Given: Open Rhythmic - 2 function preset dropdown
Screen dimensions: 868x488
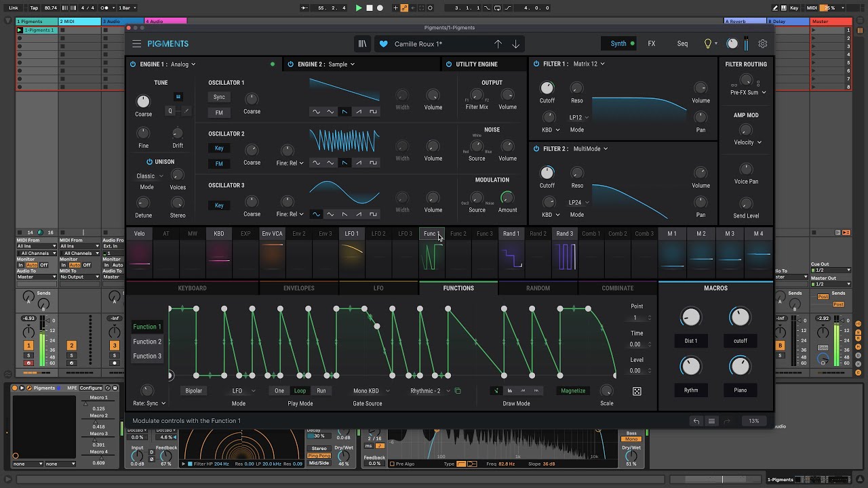Looking at the screenshot, I should point(430,391).
